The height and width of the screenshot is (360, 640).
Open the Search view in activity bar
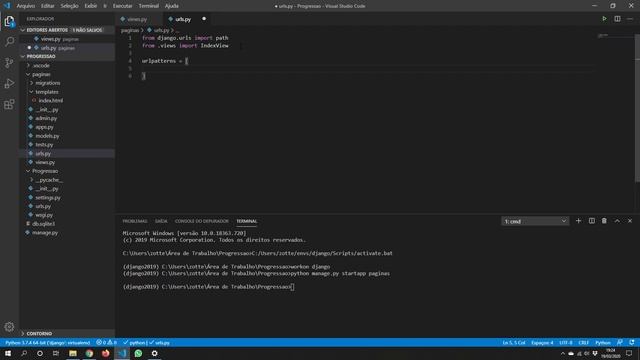9,42
